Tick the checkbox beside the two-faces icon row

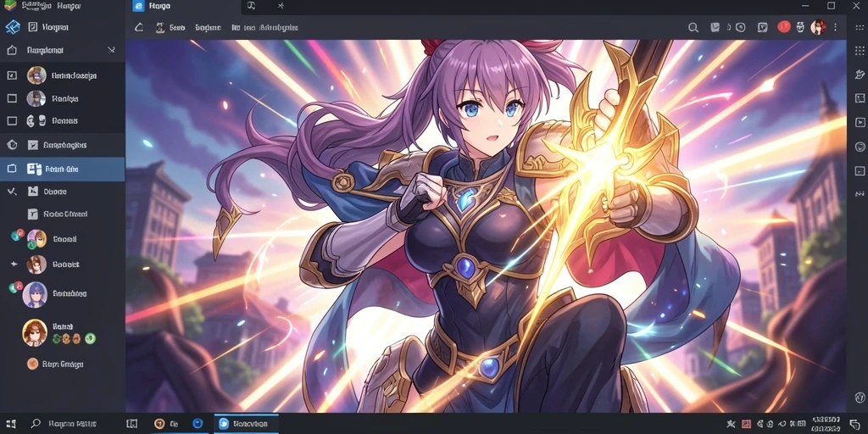[x=12, y=120]
